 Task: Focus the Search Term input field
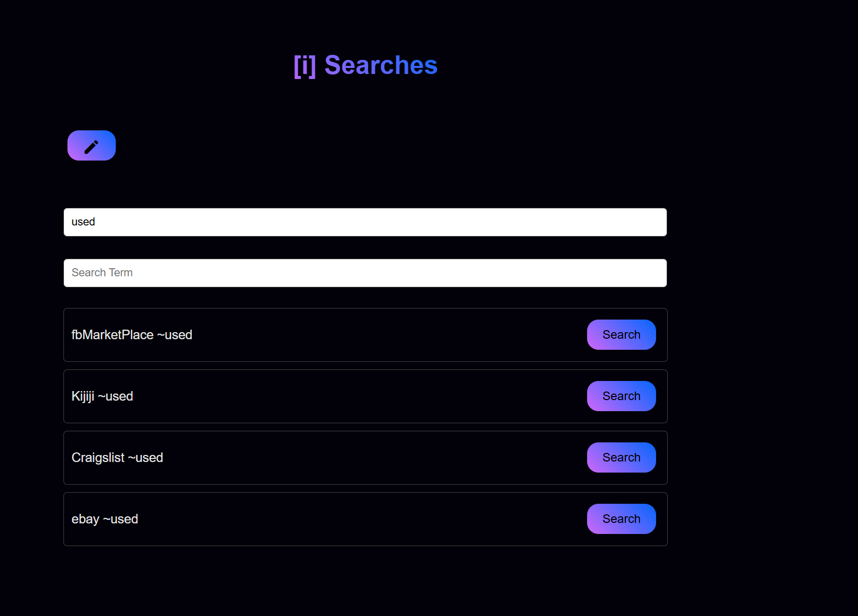(365, 273)
